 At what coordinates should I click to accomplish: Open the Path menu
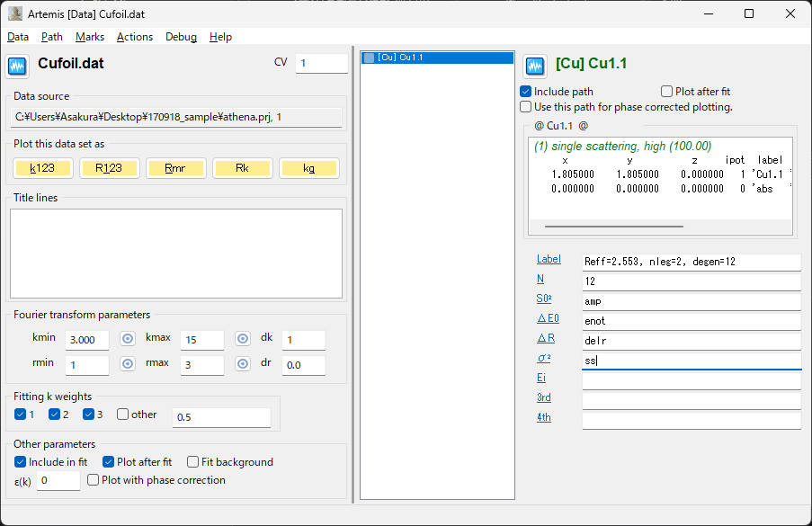(x=52, y=37)
